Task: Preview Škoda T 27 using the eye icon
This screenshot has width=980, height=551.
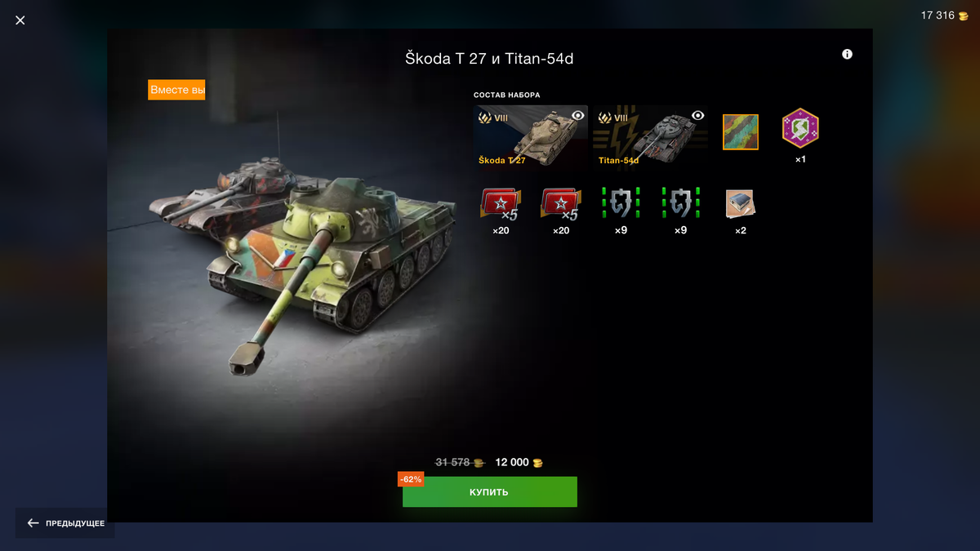Action: (x=577, y=115)
